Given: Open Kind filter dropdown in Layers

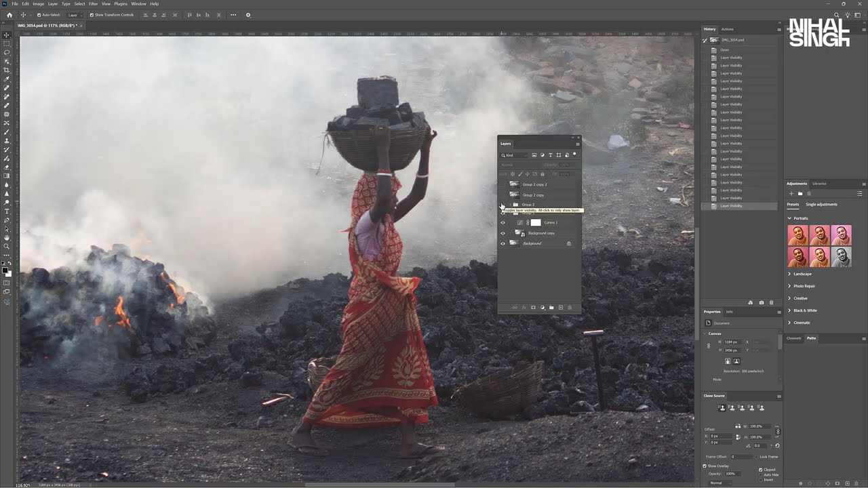Looking at the screenshot, I should tap(513, 155).
